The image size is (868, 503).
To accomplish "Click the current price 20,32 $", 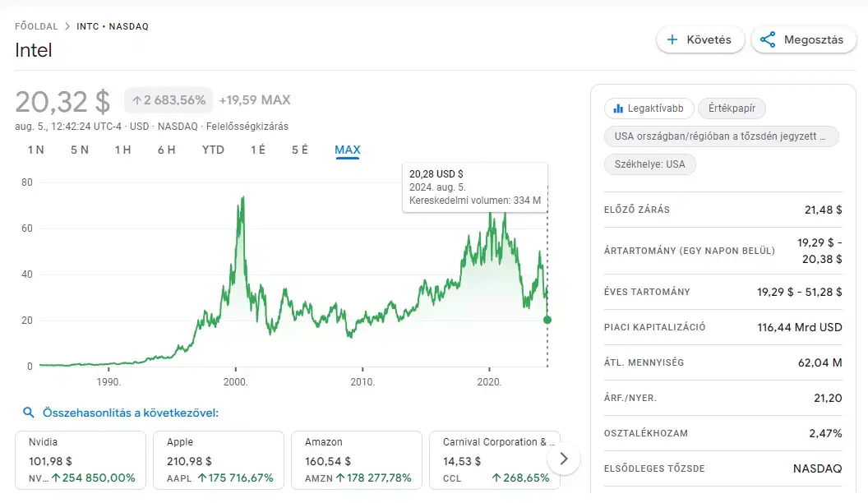I will [x=62, y=102].
